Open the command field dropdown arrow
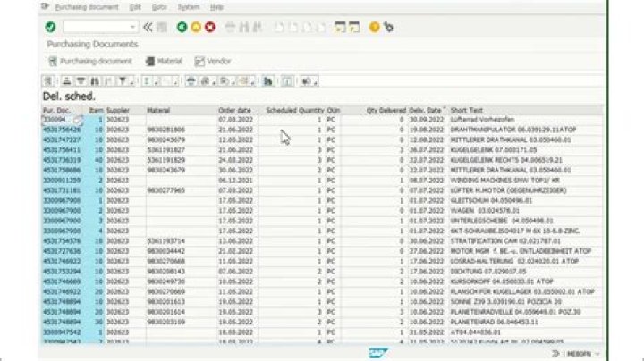This screenshot has height=361, width=644. [132, 28]
